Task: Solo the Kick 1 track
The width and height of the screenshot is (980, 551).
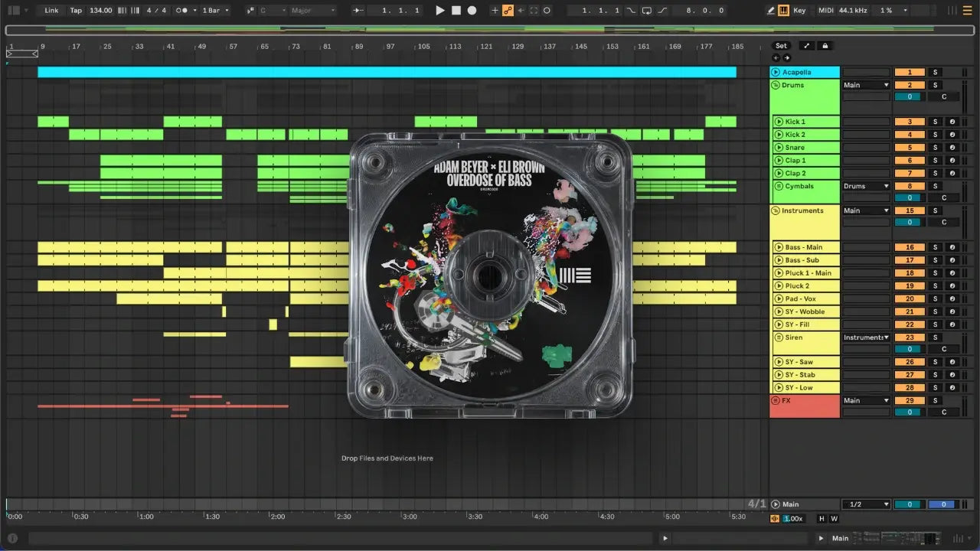Action: point(934,122)
